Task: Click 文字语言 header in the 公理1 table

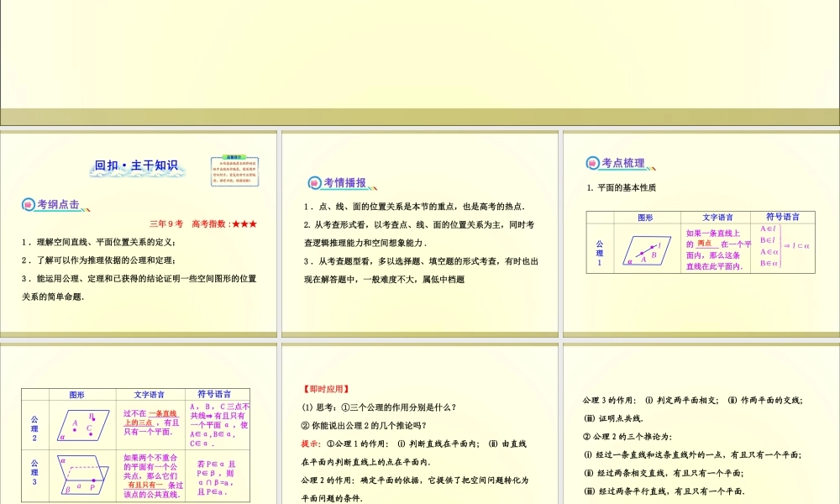Action: point(718,218)
